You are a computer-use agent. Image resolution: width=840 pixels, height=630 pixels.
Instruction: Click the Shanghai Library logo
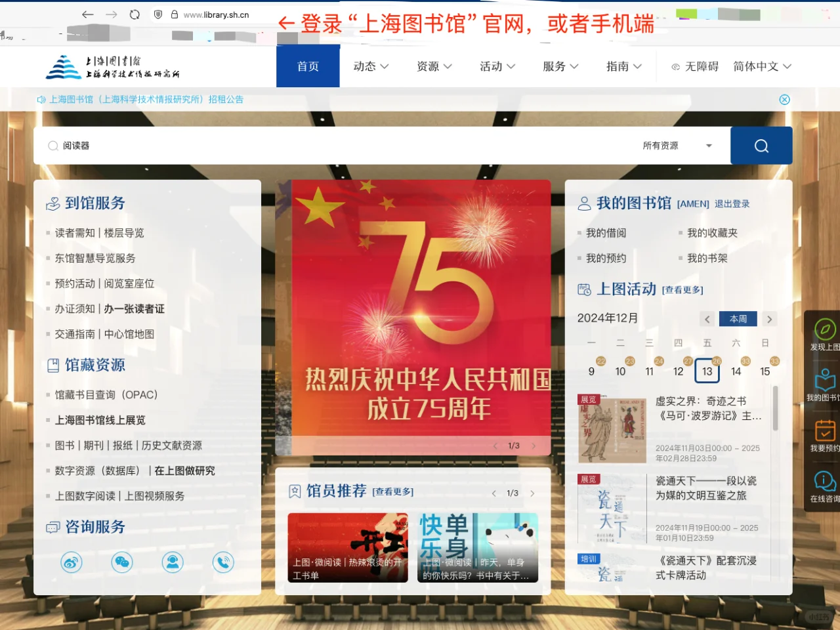113,66
